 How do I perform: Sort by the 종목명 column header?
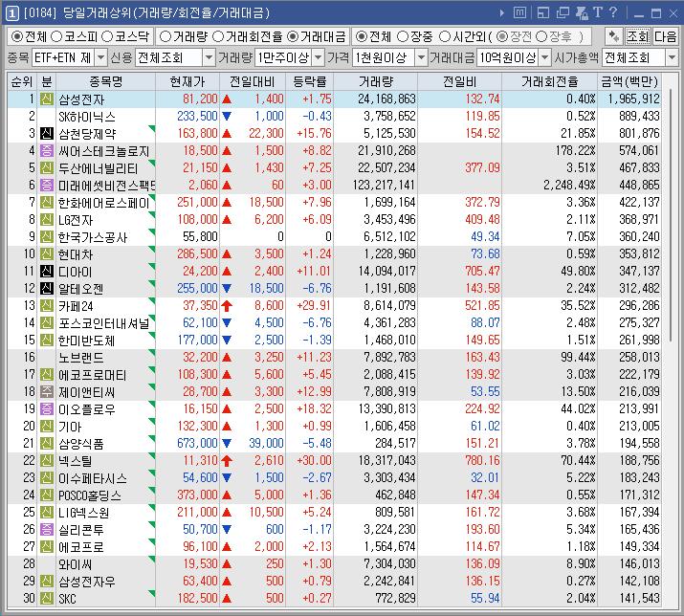105,81
